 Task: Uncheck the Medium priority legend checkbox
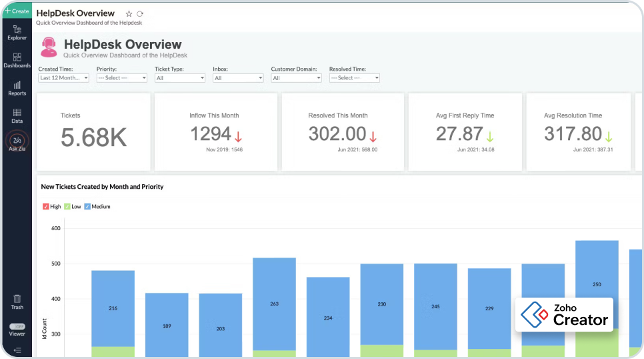(x=87, y=207)
